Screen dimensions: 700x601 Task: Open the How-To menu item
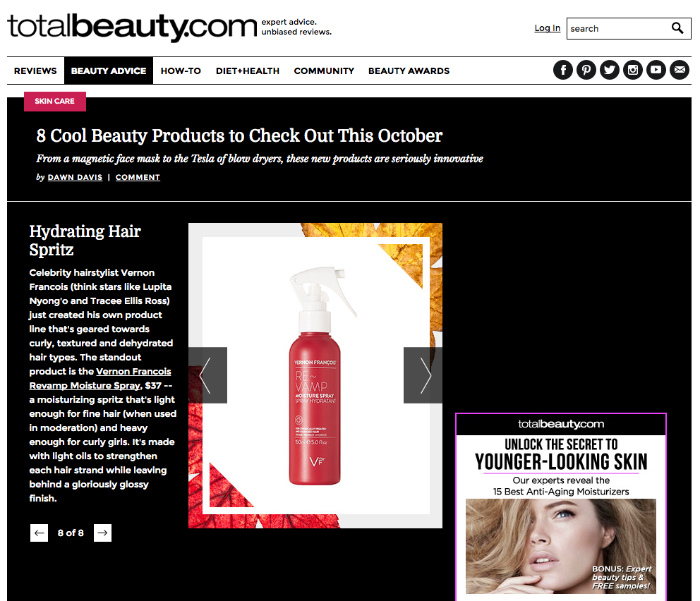[x=181, y=71]
